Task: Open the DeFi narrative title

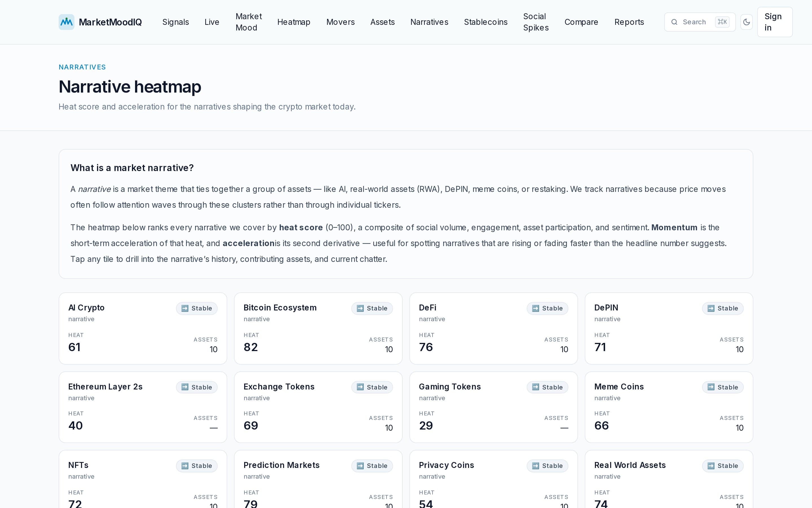Action: (x=427, y=307)
